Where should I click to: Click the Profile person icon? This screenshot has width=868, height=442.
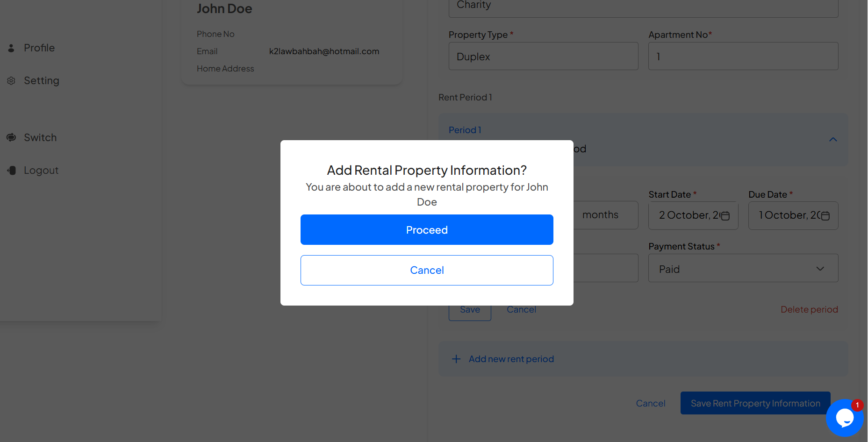[11, 48]
